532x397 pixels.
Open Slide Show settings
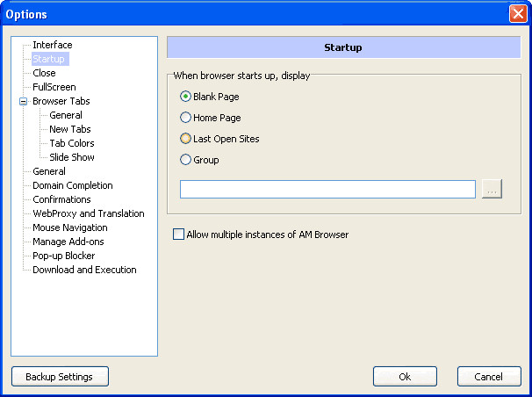point(72,157)
